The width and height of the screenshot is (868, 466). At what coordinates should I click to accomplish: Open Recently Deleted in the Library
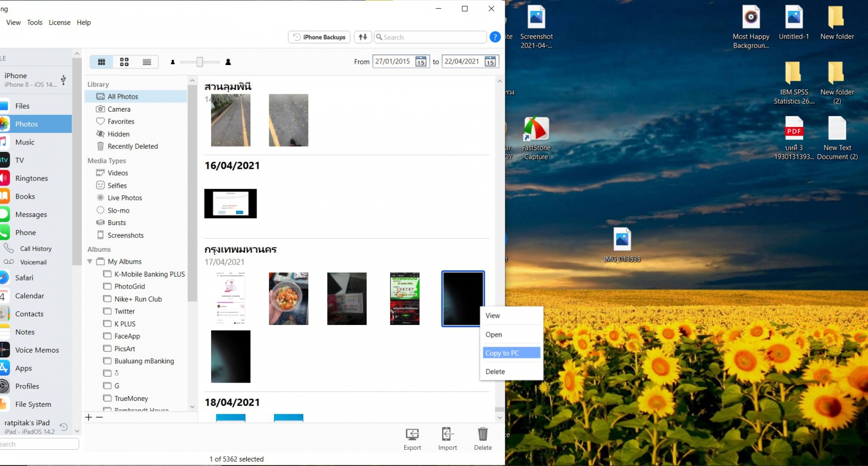tap(136, 146)
